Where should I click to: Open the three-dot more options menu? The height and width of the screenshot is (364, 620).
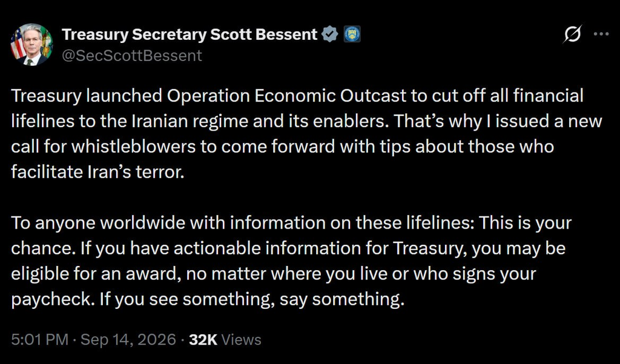click(x=601, y=34)
